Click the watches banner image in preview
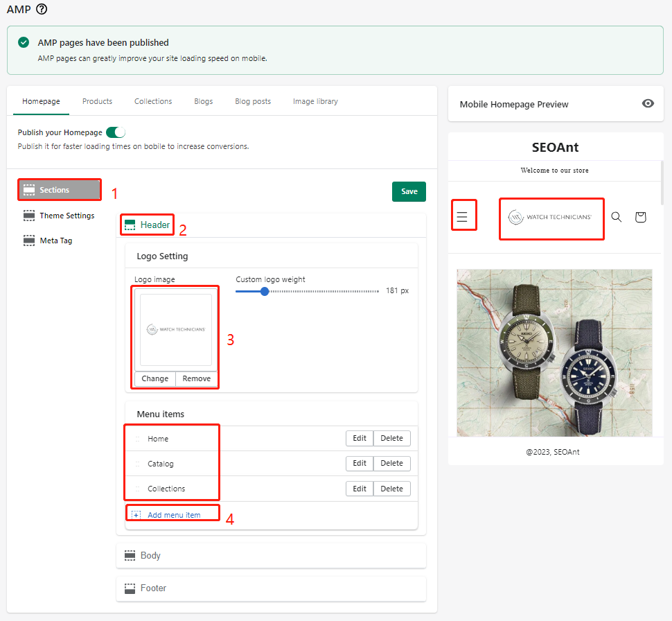672x621 pixels. pos(554,353)
